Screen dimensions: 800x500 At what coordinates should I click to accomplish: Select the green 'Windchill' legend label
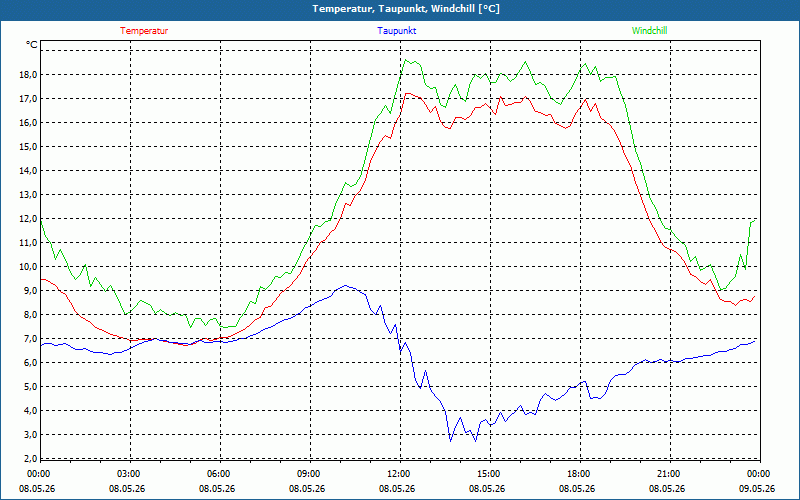pyautogui.click(x=649, y=31)
